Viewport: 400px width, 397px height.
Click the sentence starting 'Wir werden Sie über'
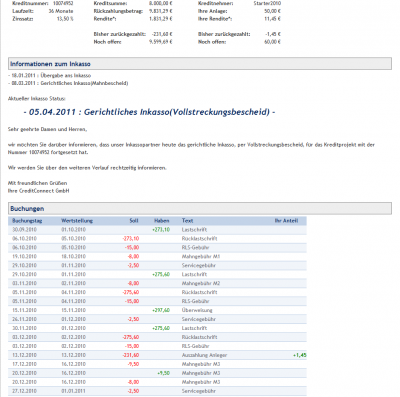[87, 168]
